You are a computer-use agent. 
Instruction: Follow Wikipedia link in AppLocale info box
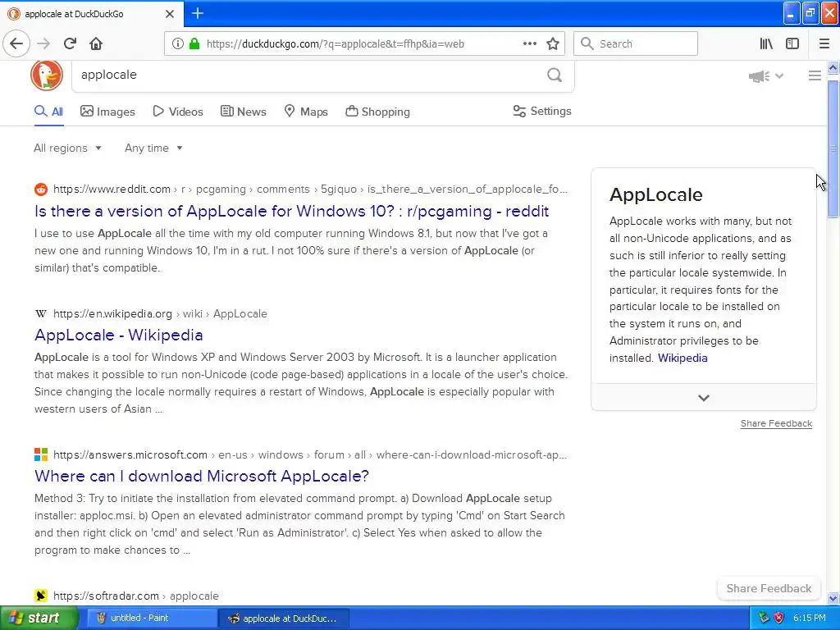682,358
